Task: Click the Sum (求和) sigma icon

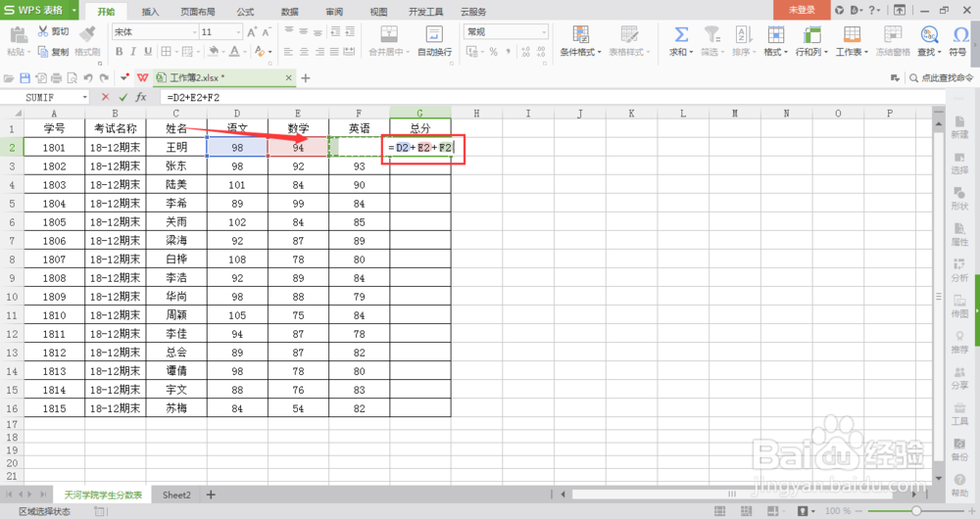Action: [681, 35]
